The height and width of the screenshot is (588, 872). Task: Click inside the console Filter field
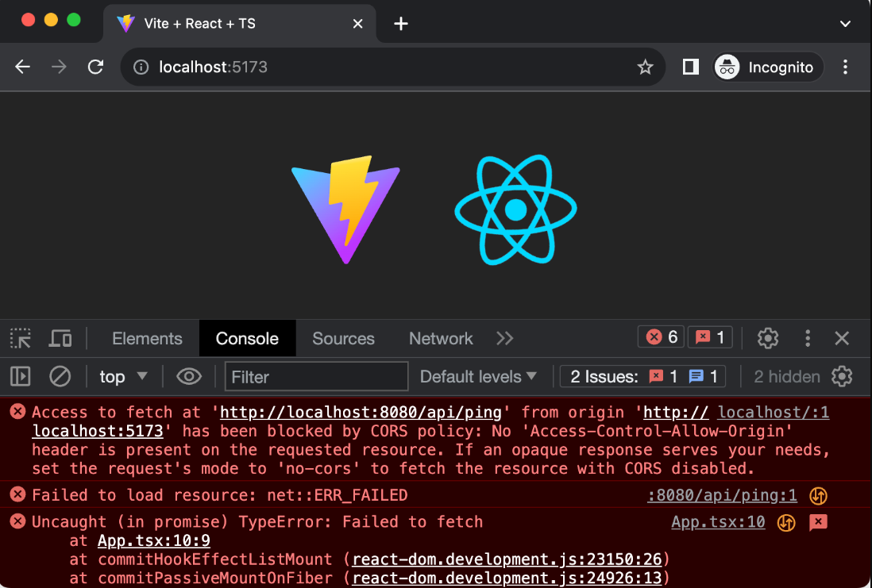coord(316,376)
